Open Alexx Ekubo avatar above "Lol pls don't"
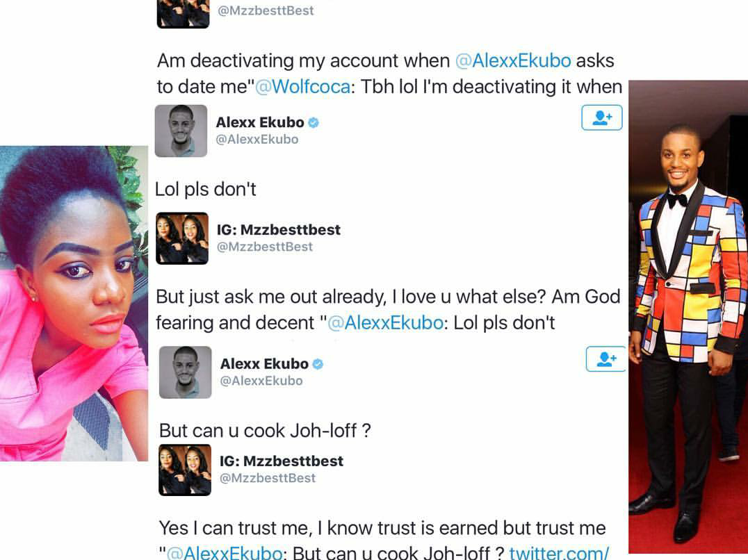Viewport: 748px width, 560px height. [x=181, y=131]
